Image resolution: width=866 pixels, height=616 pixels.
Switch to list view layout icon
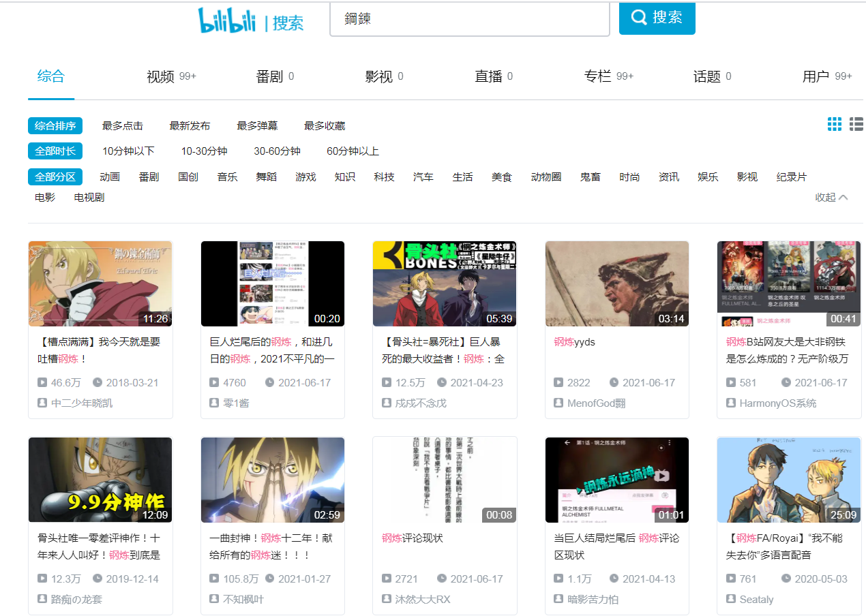point(856,124)
